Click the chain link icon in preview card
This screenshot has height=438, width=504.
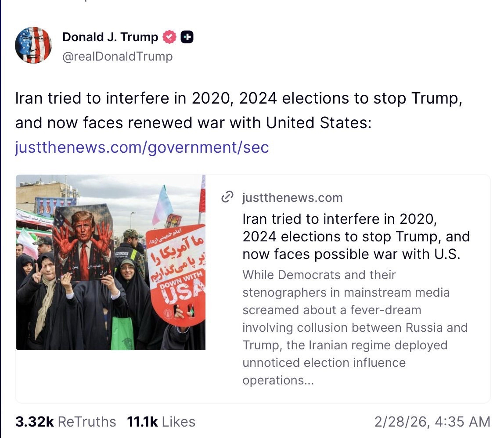[x=227, y=197]
